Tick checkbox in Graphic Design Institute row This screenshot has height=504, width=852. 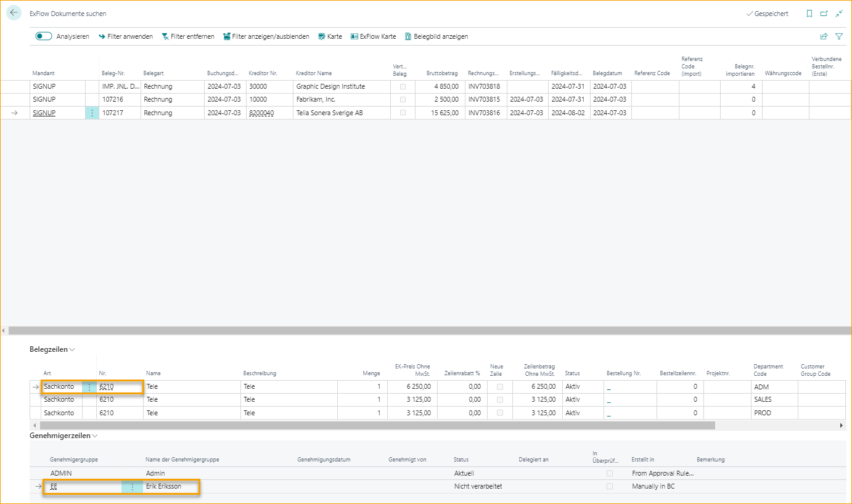tap(403, 87)
